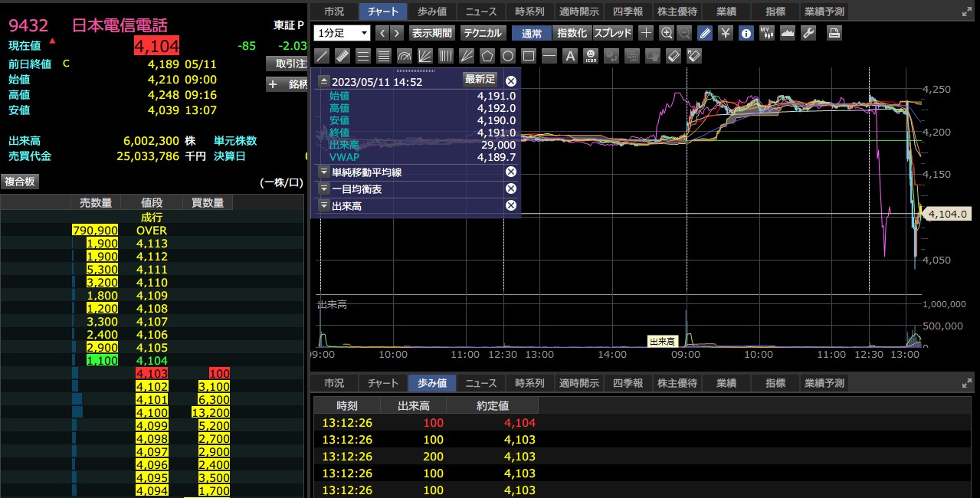Close the 2023/05/11 14:52 price info box

pyautogui.click(x=511, y=80)
